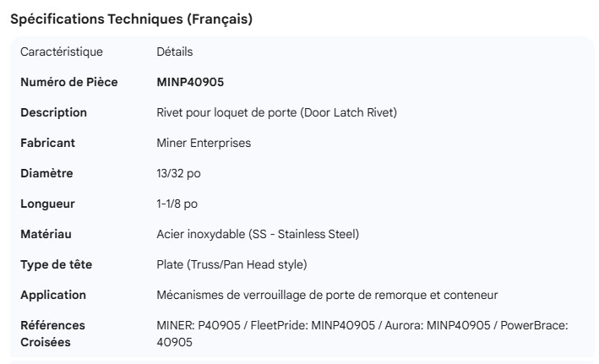This screenshot has height=364, width=599.
Task: Click the Numéro de Pièce row label
Action: 69,82
